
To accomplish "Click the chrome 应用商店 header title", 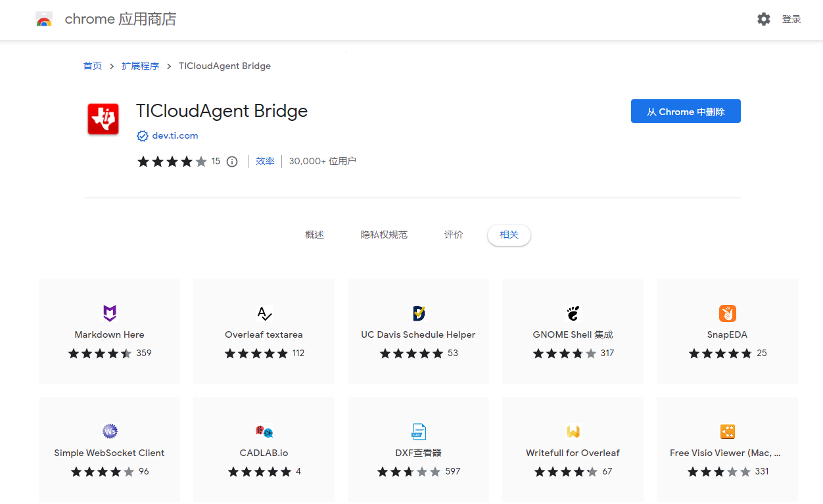I will [120, 20].
